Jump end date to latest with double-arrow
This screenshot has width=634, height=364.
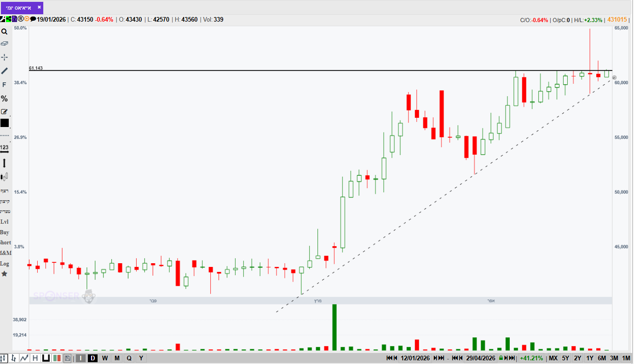(512, 358)
